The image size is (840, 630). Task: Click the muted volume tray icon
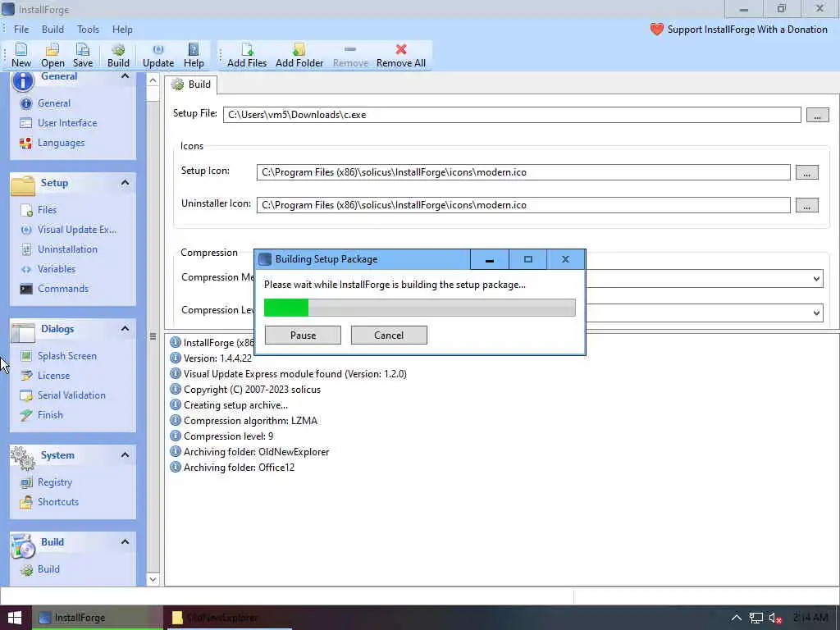pos(775,619)
